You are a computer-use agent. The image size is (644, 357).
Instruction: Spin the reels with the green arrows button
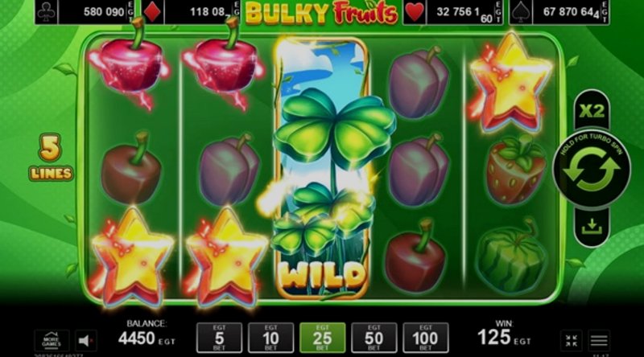point(592,169)
